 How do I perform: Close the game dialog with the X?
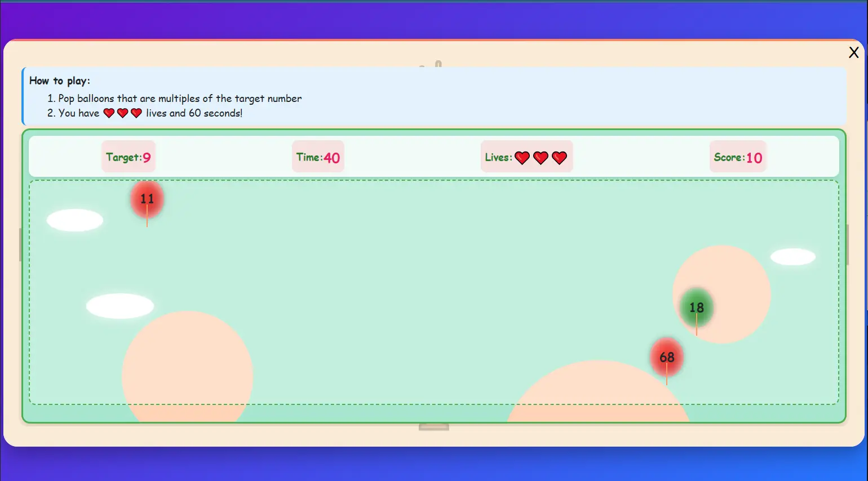[x=854, y=52]
